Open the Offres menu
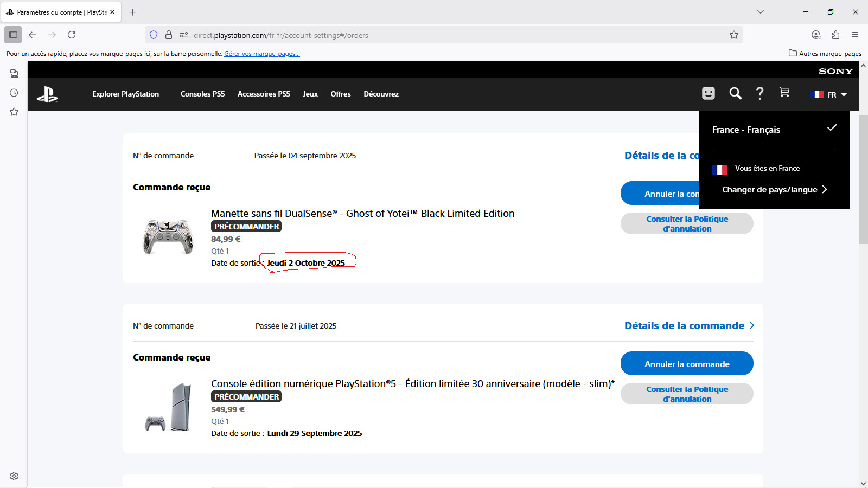Screen dimensions: 868x488 341,94
